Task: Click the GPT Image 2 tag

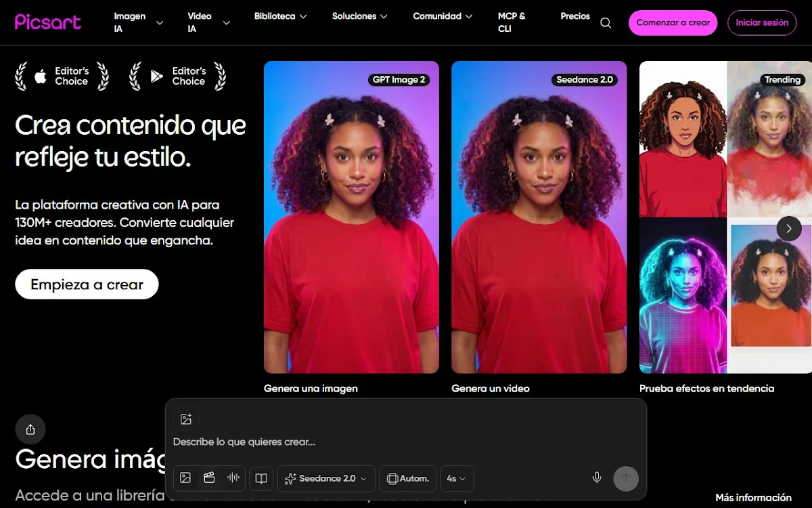Action: (399, 79)
